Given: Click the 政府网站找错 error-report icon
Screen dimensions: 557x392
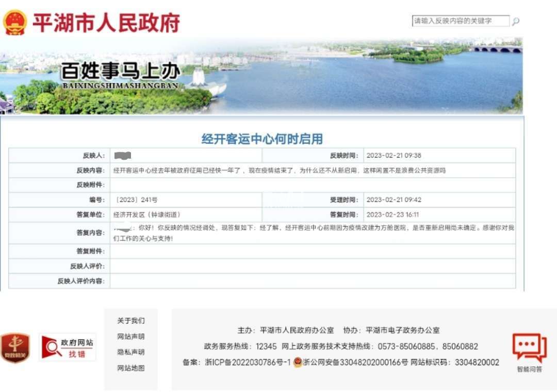Looking at the screenshot, I should click(x=68, y=347).
